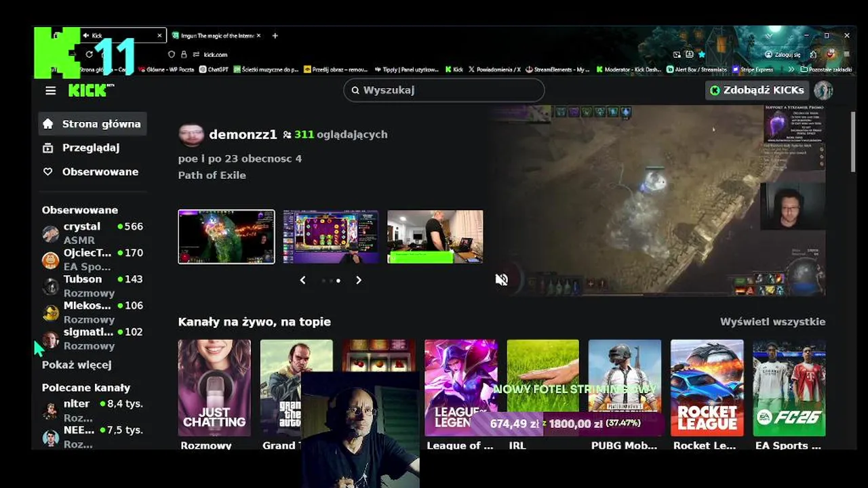868x488 pixels.
Task: Open Powiadomienia / X bookmark
Action: (494, 69)
